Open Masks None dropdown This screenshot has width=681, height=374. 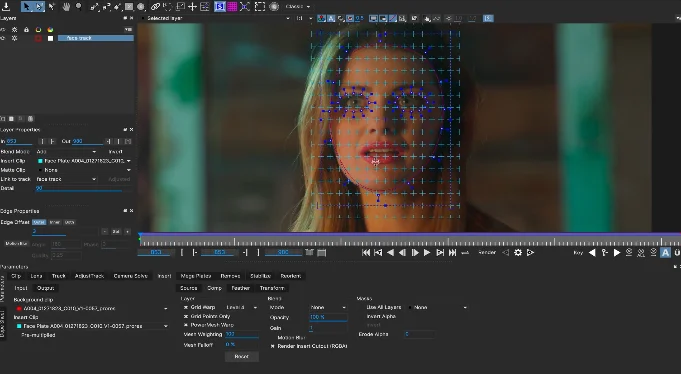[x=438, y=307]
